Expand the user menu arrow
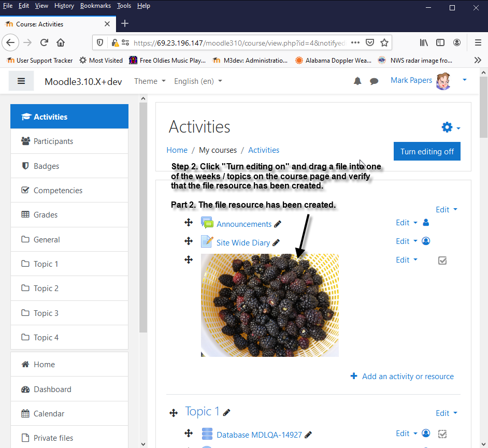Viewport: 488px width, 448px height. (465, 80)
